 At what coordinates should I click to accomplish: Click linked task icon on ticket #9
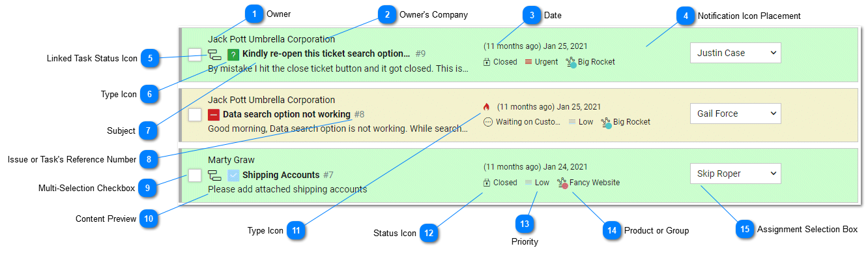click(x=214, y=54)
